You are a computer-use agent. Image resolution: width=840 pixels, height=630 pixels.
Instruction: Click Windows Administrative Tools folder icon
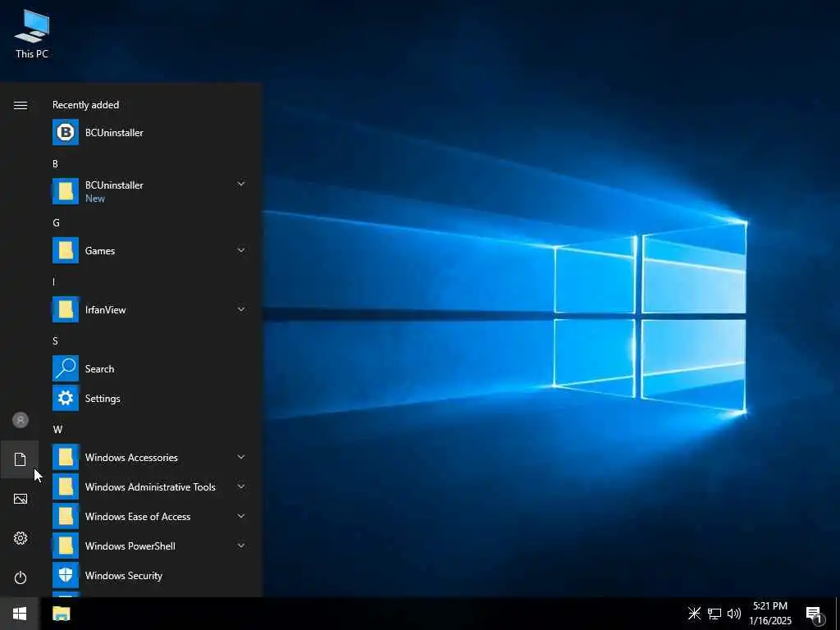coord(66,487)
